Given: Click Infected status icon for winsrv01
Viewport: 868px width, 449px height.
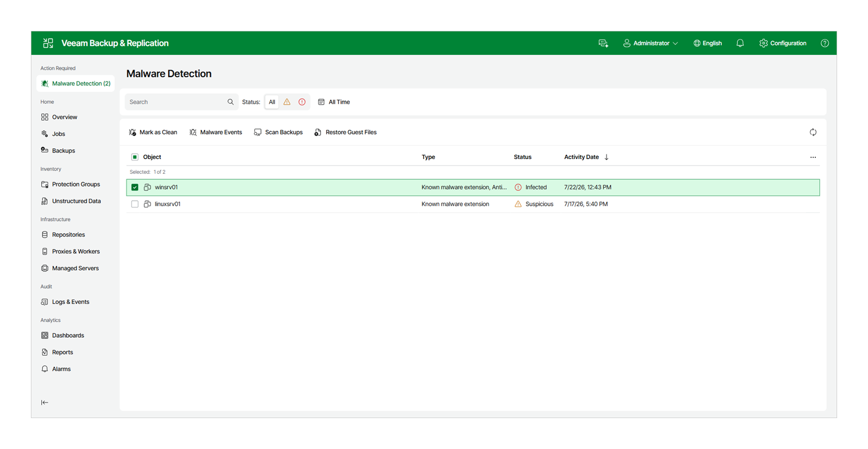Looking at the screenshot, I should click(518, 187).
